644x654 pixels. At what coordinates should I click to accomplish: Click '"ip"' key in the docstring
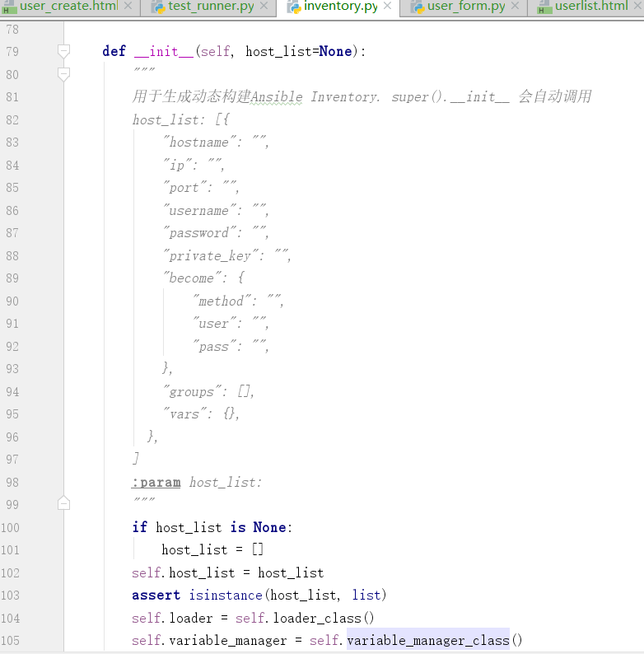click(177, 166)
